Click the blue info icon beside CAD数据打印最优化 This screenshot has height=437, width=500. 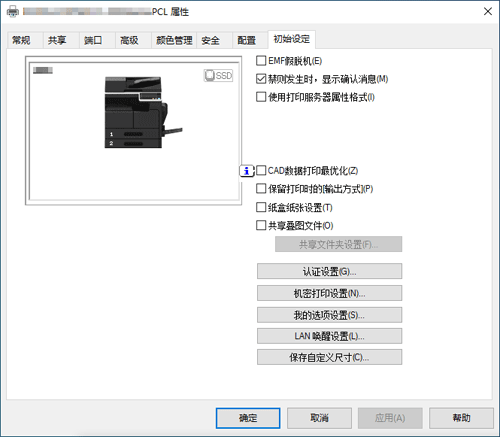tap(247, 171)
